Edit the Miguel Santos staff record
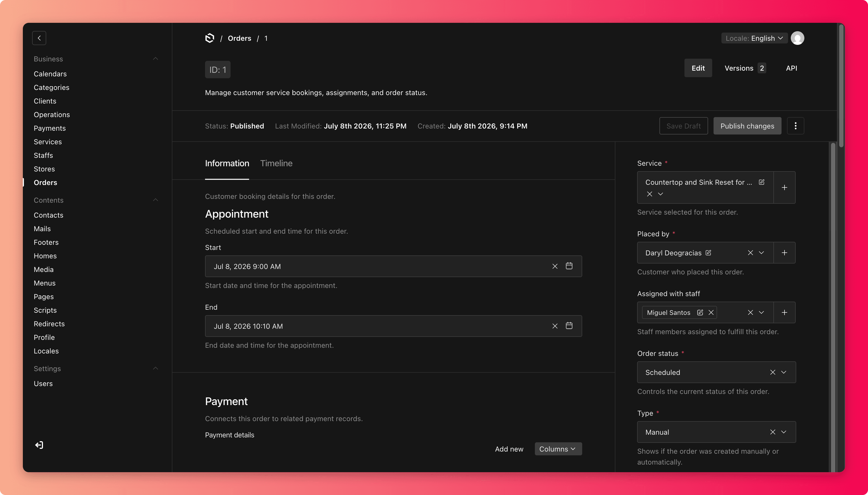This screenshot has width=868, height=495. [x=700, y=312]
